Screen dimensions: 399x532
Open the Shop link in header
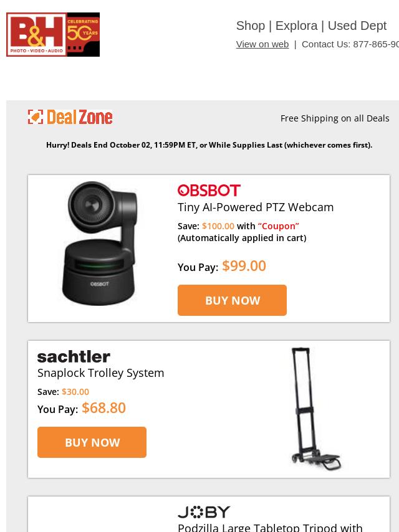tap(251, 26)
